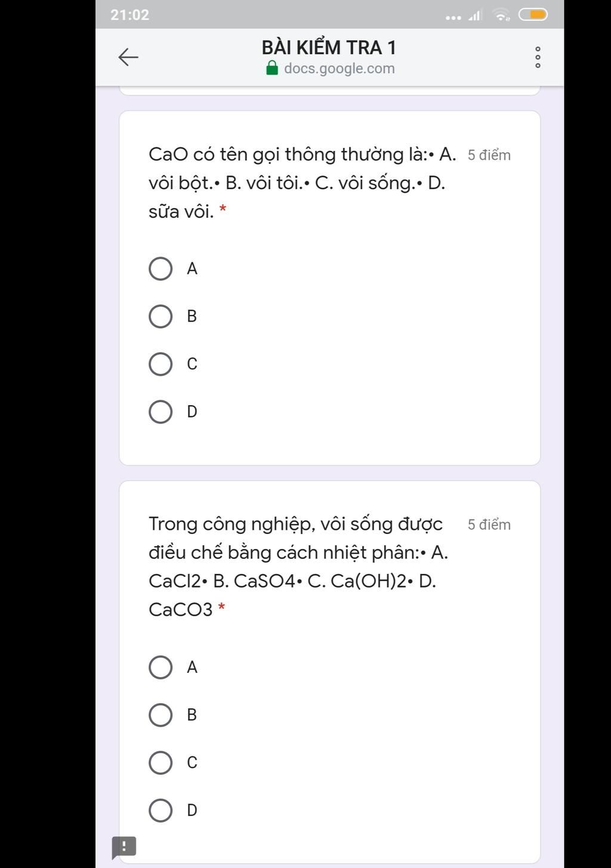The image size is (611, 868).
Task: Tap the report problem exclamation icon
Action: tap(124, 847)
